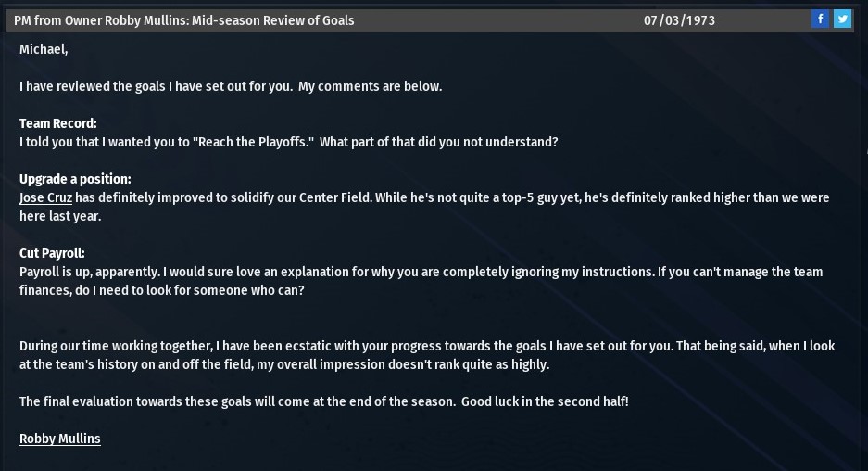Click the 07/03/1973 message date

pyautogui.click(x=679, y=19)
